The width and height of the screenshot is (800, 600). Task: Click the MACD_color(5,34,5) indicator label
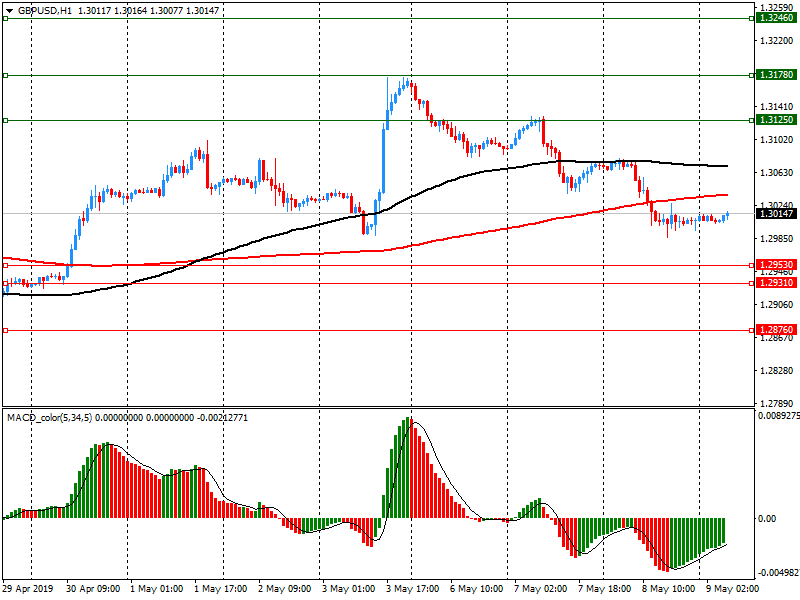coord(50,417)
